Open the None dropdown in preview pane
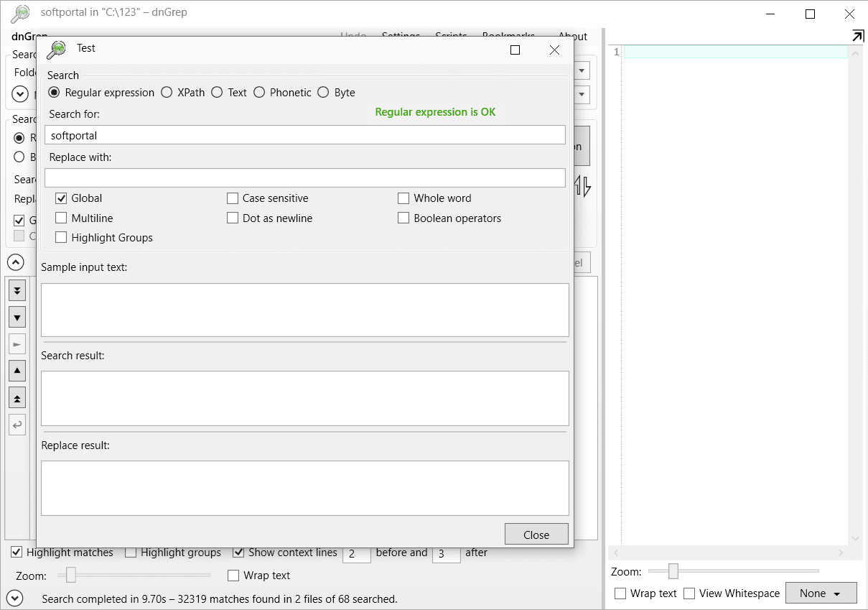The image size is (868, 610). click(x=821, y=593)
